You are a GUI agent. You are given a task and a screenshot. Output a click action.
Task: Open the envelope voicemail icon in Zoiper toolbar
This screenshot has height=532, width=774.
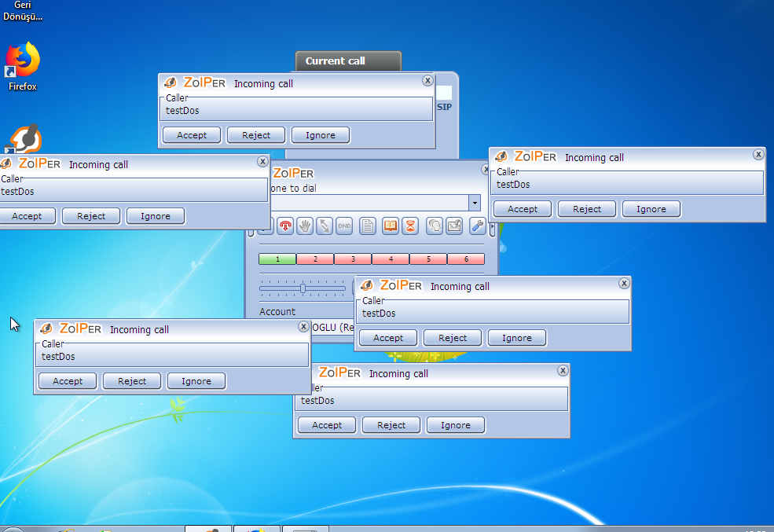[454, 226]
